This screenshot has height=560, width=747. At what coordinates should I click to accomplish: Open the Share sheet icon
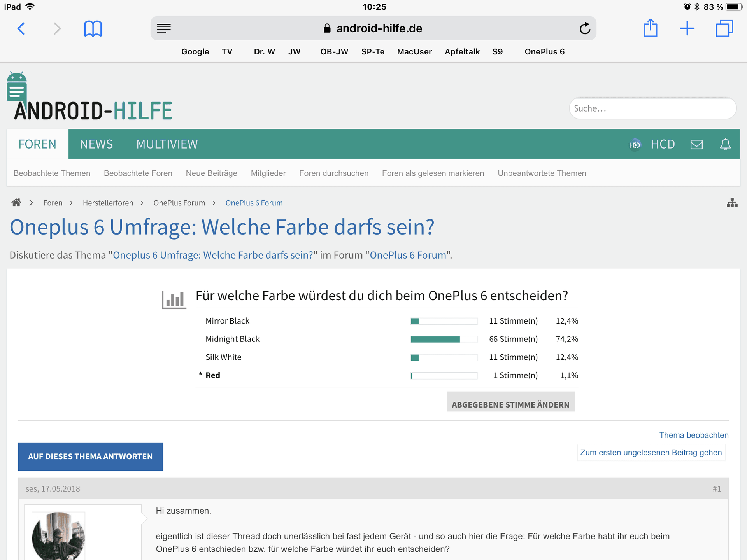(651, 28)
